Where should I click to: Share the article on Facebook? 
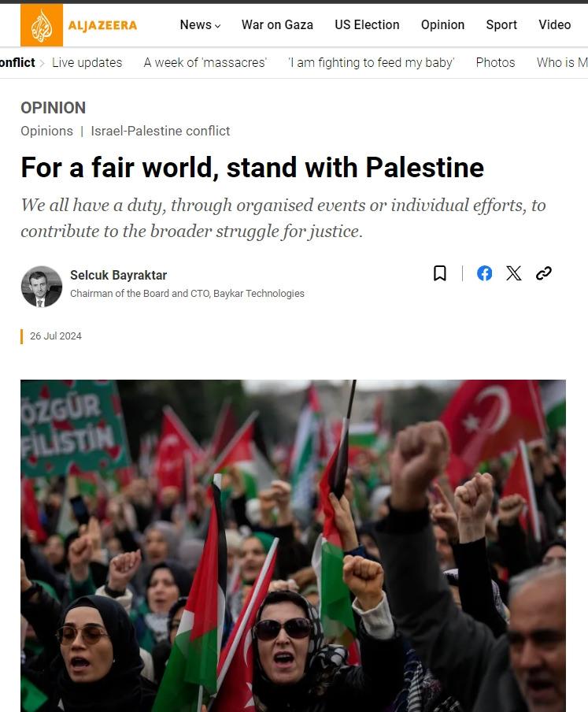[484, 273]
